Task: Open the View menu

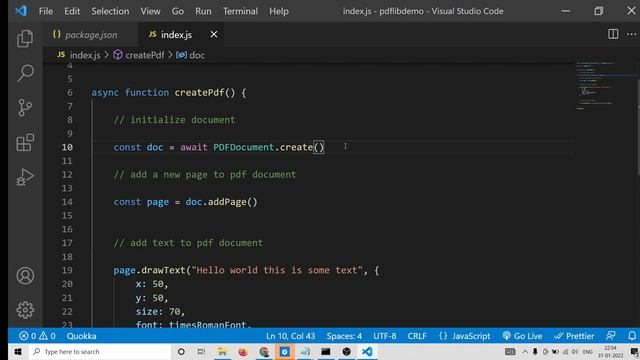Action: point(150,11)
